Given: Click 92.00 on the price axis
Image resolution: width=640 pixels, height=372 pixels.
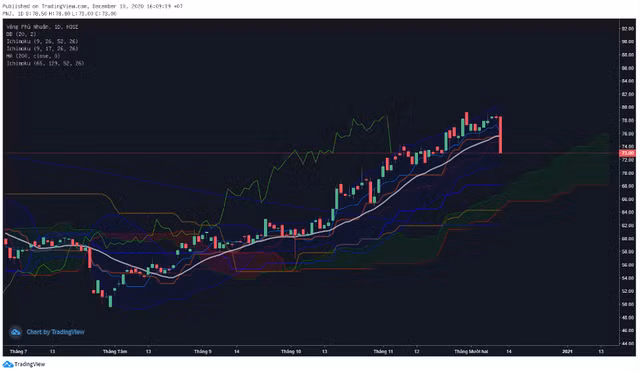Looking at the screenshot, I should pos(627,29).
